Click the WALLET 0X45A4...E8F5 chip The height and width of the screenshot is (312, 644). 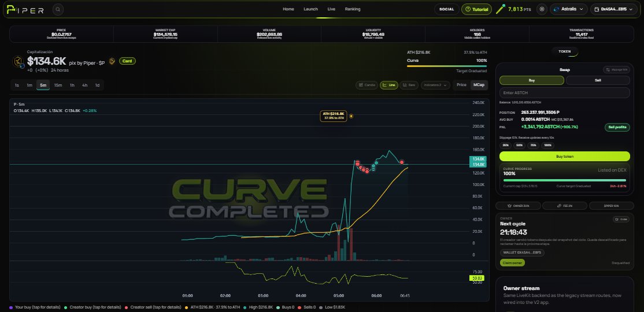[x=522, y=252]
